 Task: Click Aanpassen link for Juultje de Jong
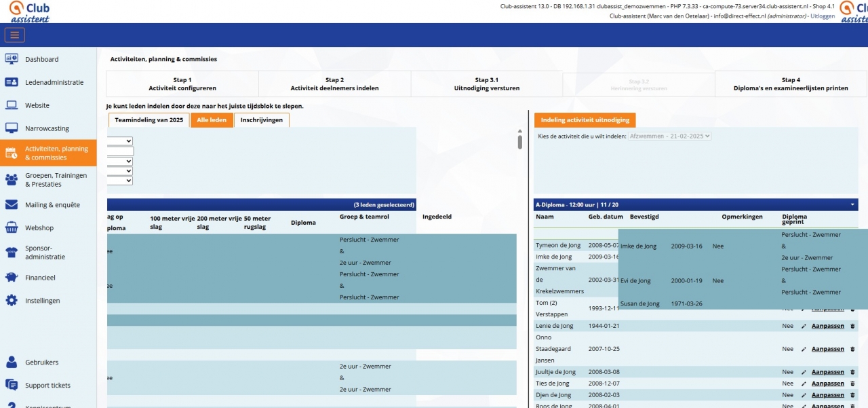point(827,372)
